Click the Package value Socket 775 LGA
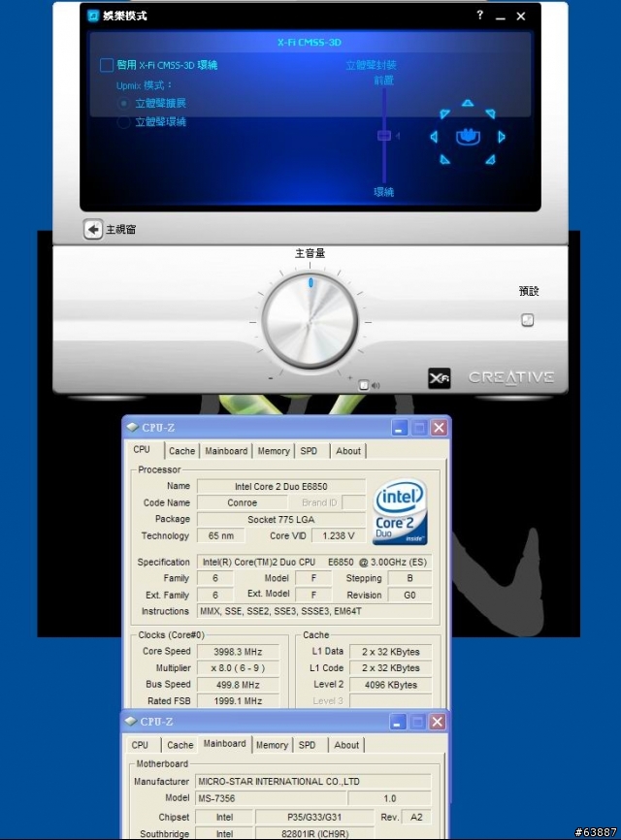This screenshot has width=621, height=840. tap(281, 519)
